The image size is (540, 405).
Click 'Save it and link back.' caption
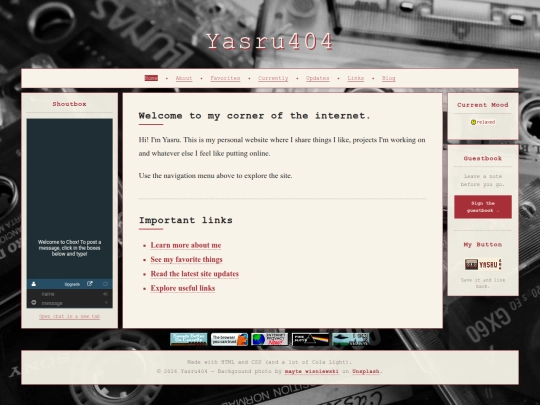[483, 283]
